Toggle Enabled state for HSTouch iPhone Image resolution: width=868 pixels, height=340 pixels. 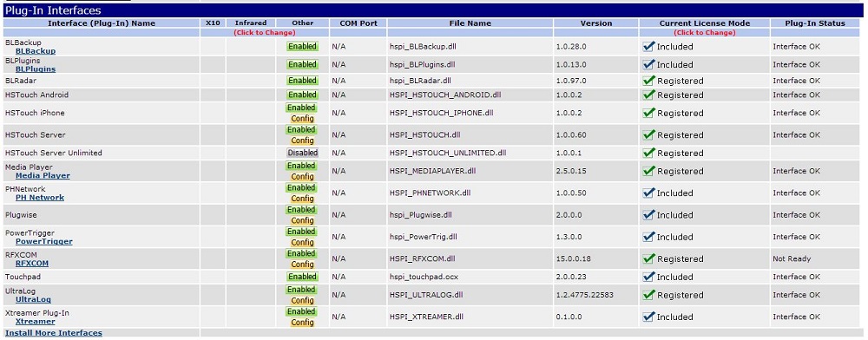coord(302,108)
